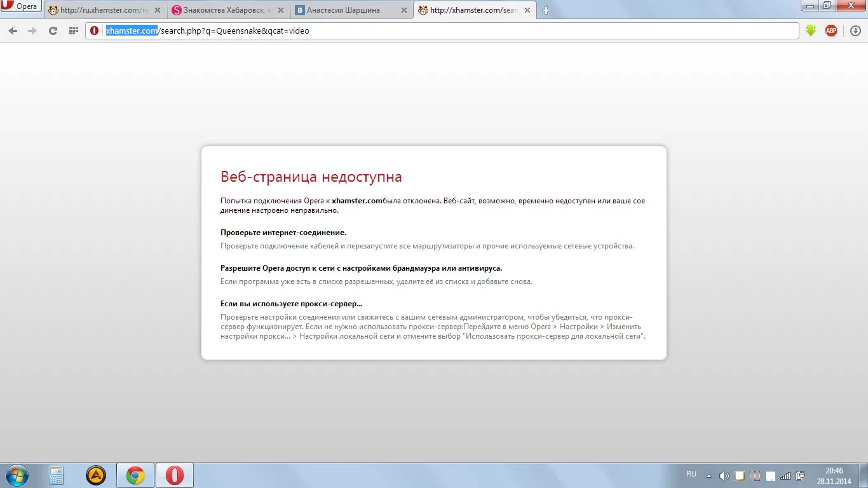
Task: Click the Opera badge in the address bar
Action: pos(95,30)
